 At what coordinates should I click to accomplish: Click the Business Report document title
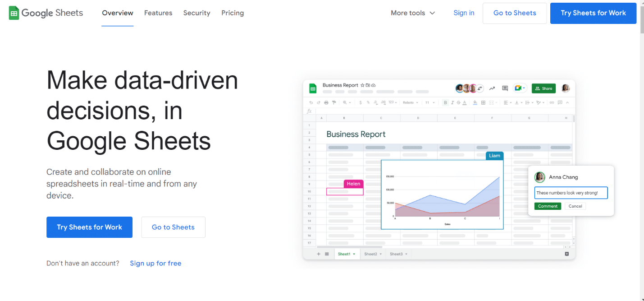coord(340,85)
